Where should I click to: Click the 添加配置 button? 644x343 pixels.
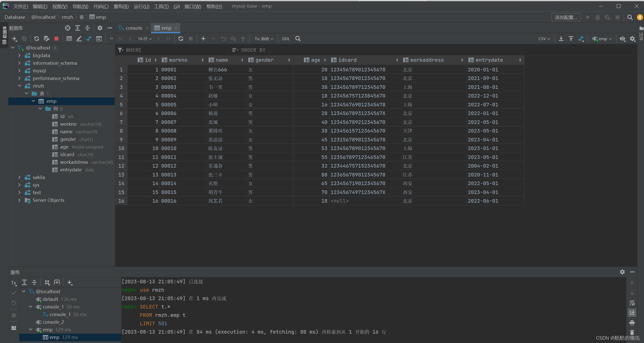566,17
